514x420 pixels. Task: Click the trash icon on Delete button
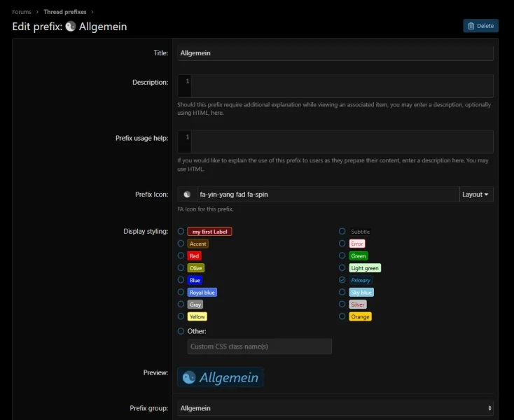pos(471,26)
